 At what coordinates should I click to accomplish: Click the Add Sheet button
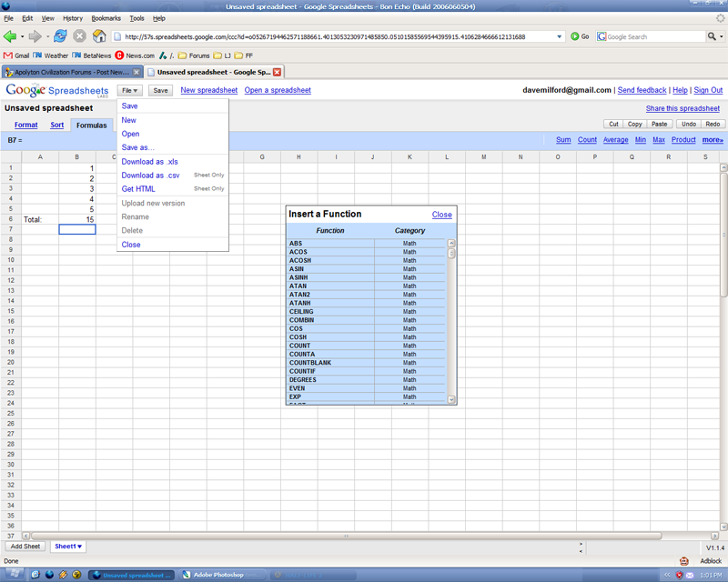click(x=25, y=547)
